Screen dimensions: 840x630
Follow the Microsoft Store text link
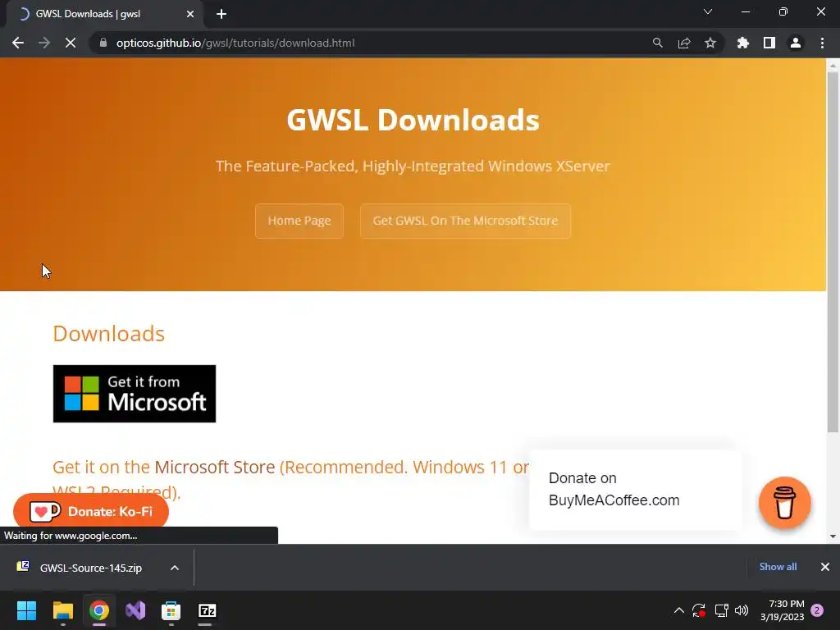214,467
